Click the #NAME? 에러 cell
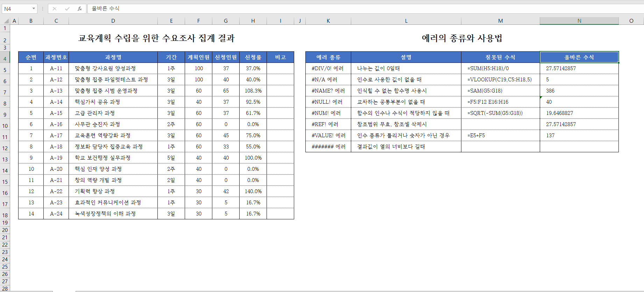The height and width of the screenshot is (292, 644). (328, 91)
